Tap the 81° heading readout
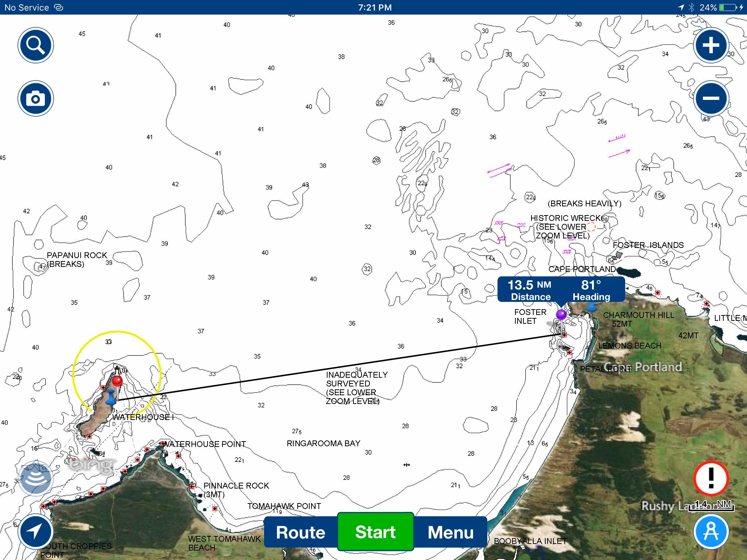Image resolution: width=747 pixels, height=560 pixels. (591, 290)
